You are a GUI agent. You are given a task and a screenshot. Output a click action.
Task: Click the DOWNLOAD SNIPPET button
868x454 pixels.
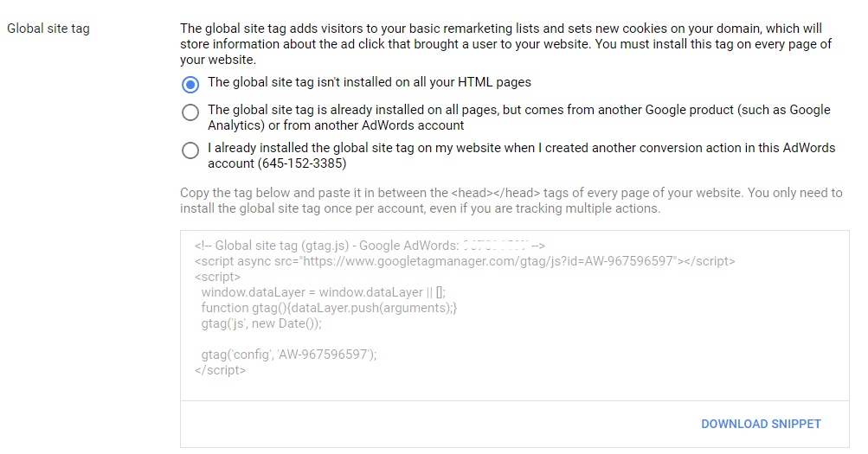(761, 424)
